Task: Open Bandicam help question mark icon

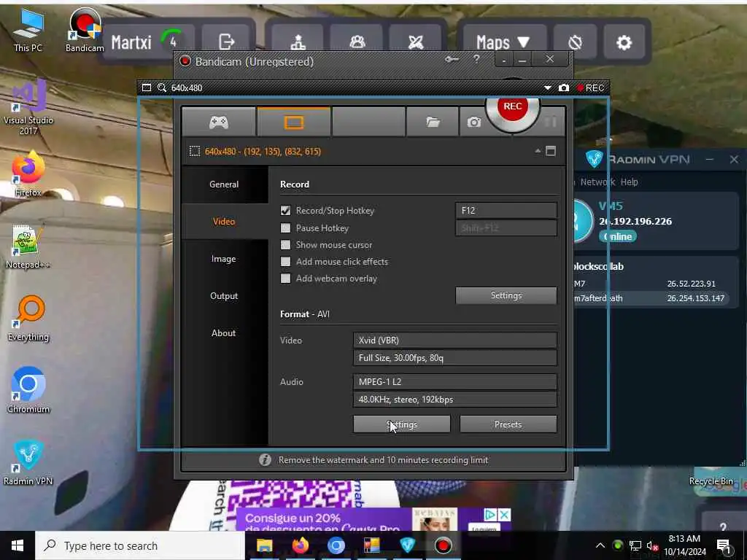Action: (x=476, y=59)
